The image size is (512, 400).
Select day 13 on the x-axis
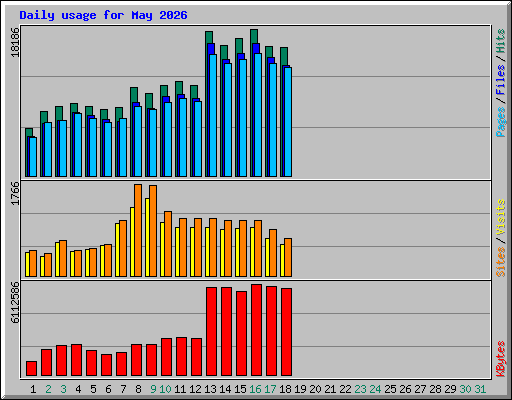[210, 389]
